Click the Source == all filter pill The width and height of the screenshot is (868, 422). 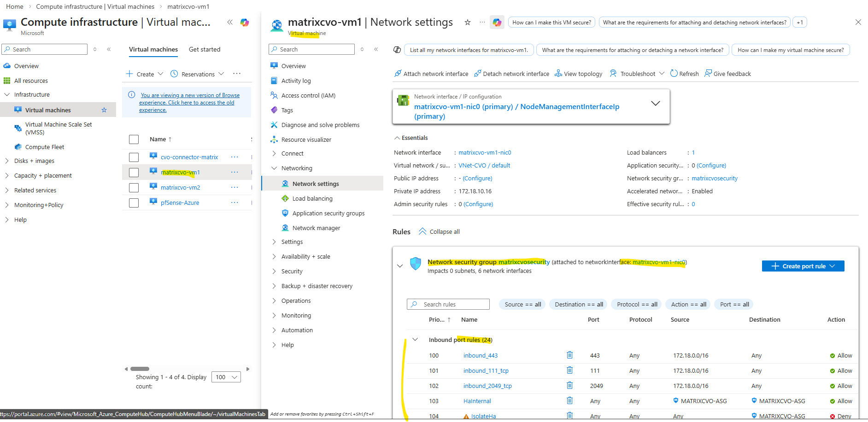pos(522,304)
